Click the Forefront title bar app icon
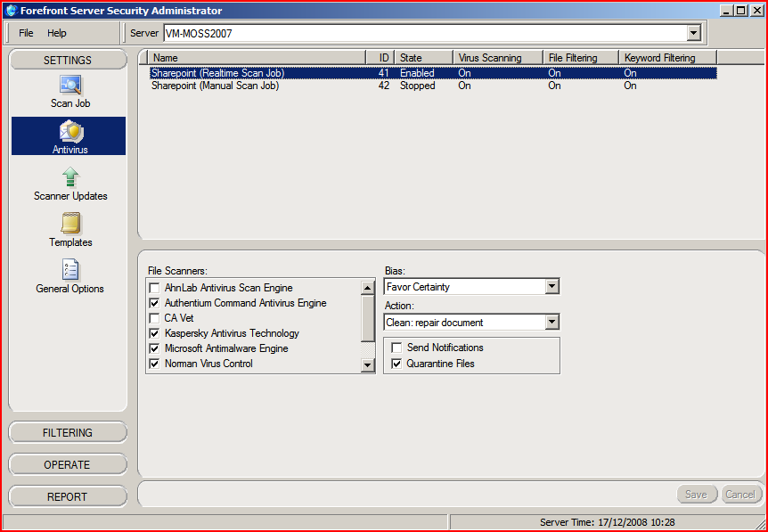Image resolution: width=768 pixels, height=532 pixels. pyautogui.click(x=11, y=11)
